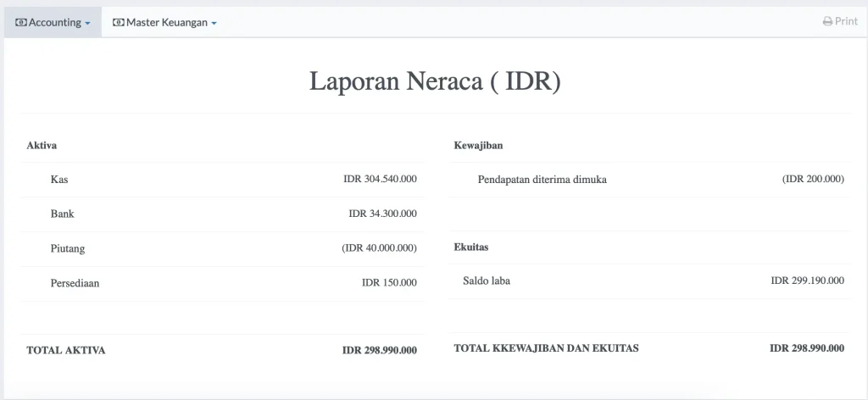
Task: Click the printer icon in top right
Action: point(827,22)
